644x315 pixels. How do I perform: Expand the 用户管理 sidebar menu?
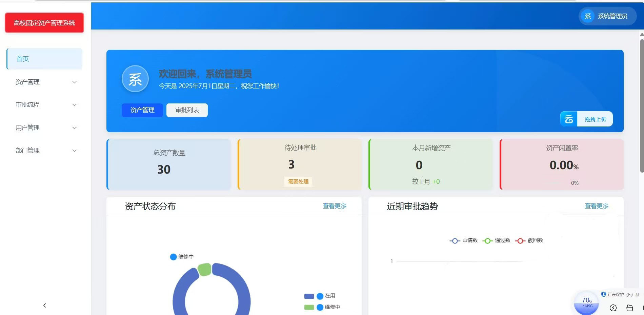[46, 128]
